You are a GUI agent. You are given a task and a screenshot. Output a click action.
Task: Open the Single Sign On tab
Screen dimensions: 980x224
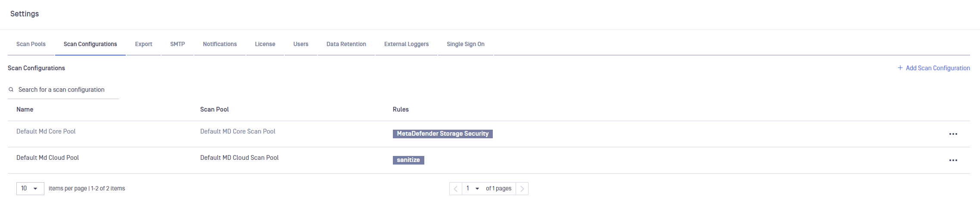click(x=465, y=44)
